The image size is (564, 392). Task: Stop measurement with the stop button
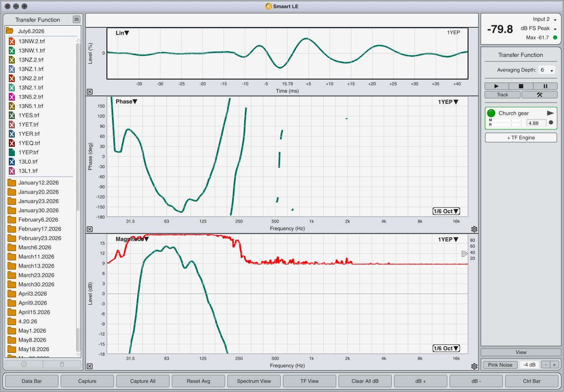point(521,86)
